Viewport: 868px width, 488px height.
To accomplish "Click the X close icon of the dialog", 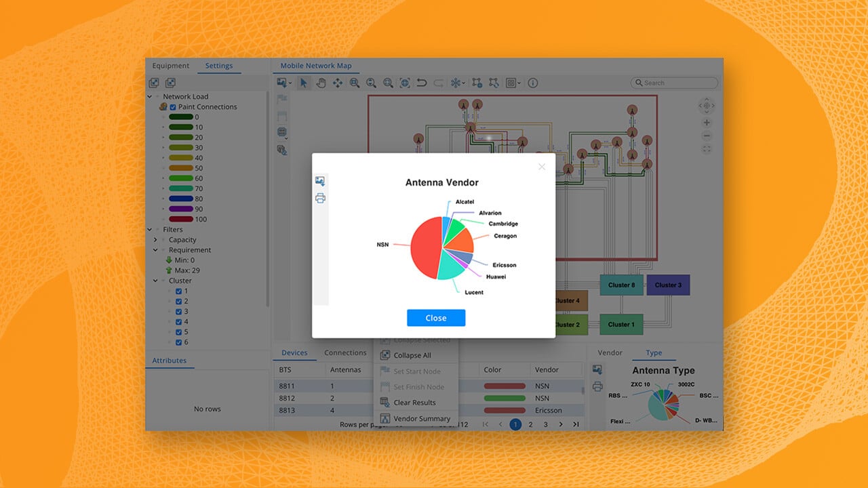I will (x=541, y=167).
